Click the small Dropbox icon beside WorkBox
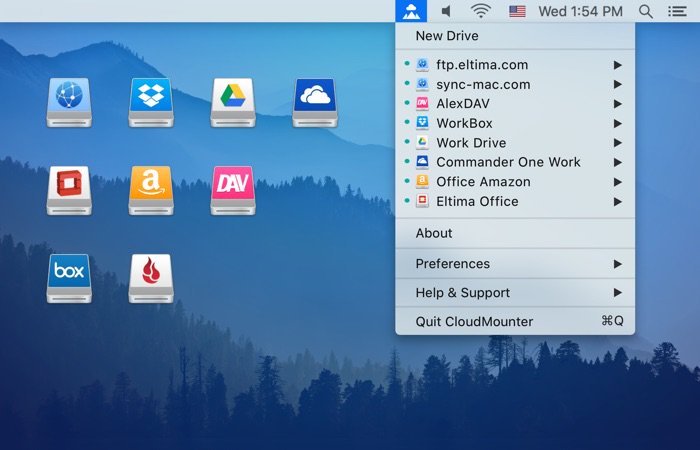The image size is (700, 450). [x=422, y=123]
